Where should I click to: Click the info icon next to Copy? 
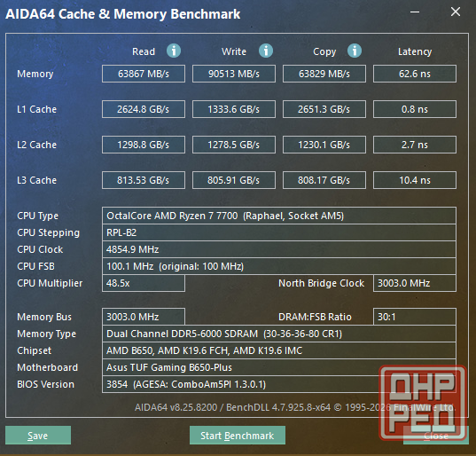pyautogui.click(x=355, y=51)
